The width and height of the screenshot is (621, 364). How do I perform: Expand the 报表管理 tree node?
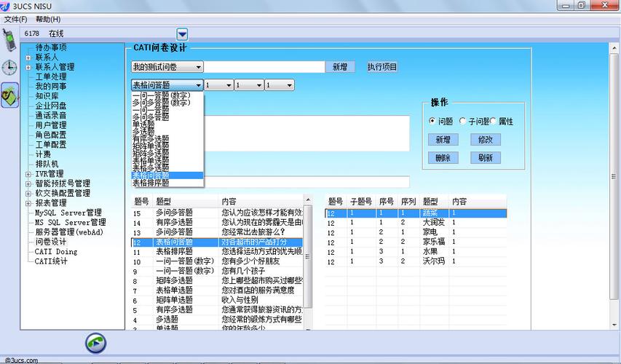coord(28,203)
